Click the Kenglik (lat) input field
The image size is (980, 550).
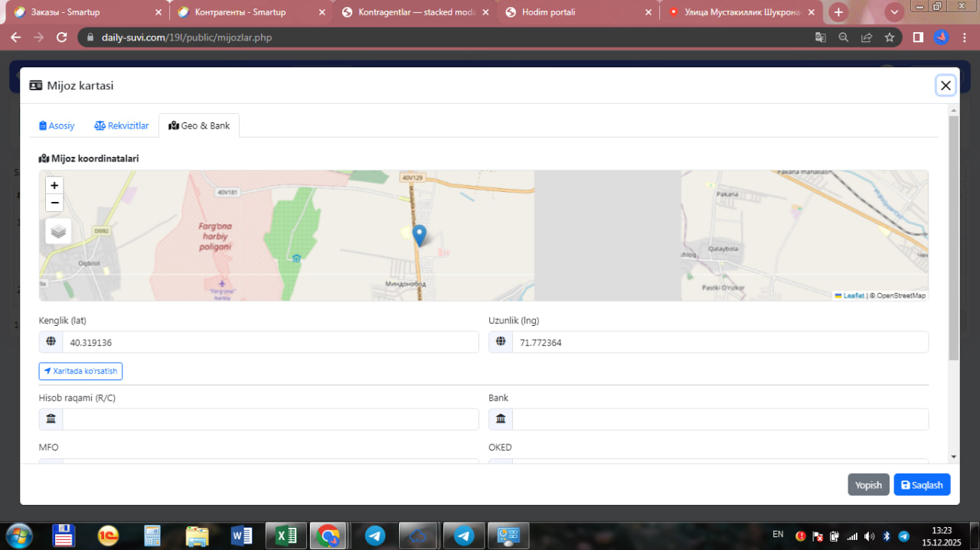(x=269, y=343)
